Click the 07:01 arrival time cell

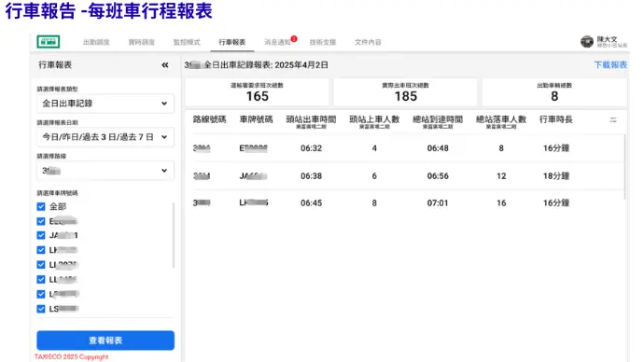(x=438, y=203)
